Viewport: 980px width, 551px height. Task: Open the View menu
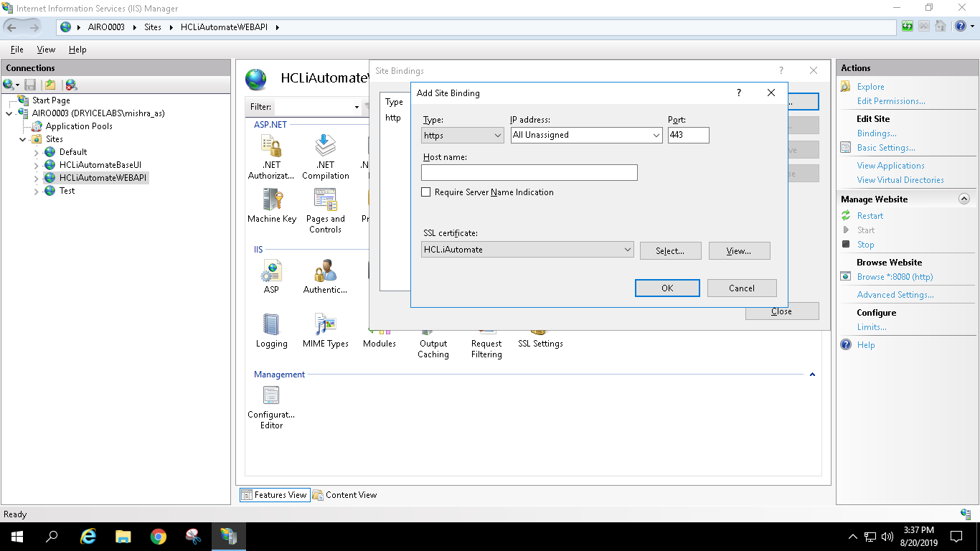tap(46, 50)
